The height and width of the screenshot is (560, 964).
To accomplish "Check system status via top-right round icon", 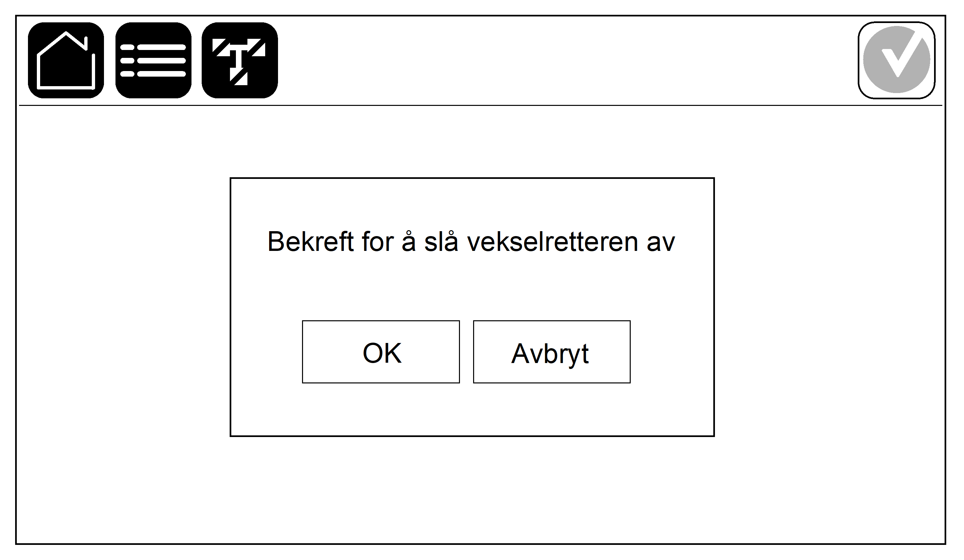I will 896,61.
